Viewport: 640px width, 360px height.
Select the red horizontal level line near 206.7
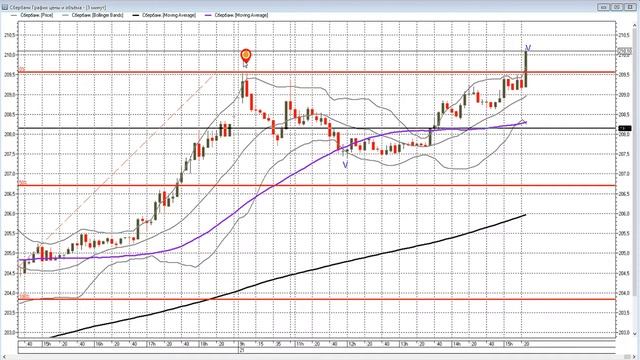(x=317, y=185)
